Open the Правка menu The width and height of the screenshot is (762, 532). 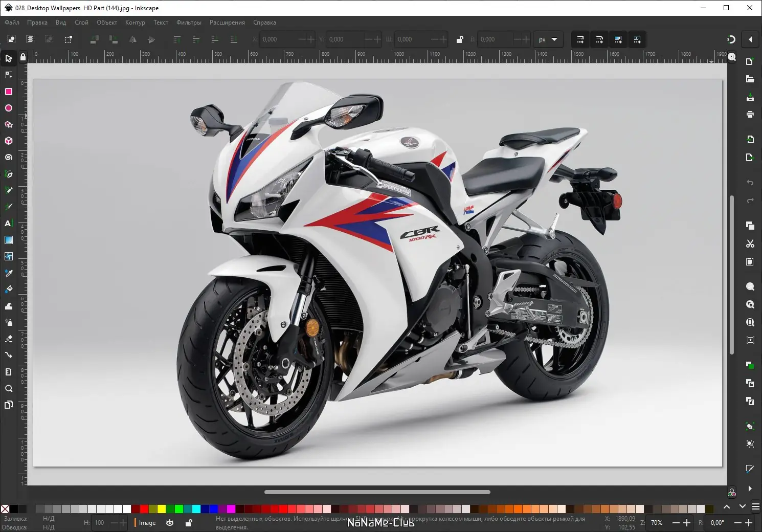point(37,23)
